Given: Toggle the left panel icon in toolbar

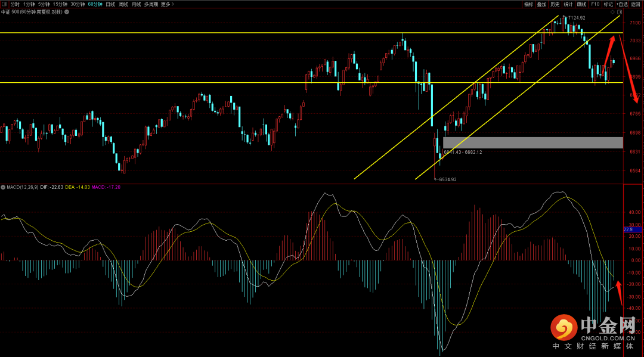Looking at the screenshot, I should 4,4.
